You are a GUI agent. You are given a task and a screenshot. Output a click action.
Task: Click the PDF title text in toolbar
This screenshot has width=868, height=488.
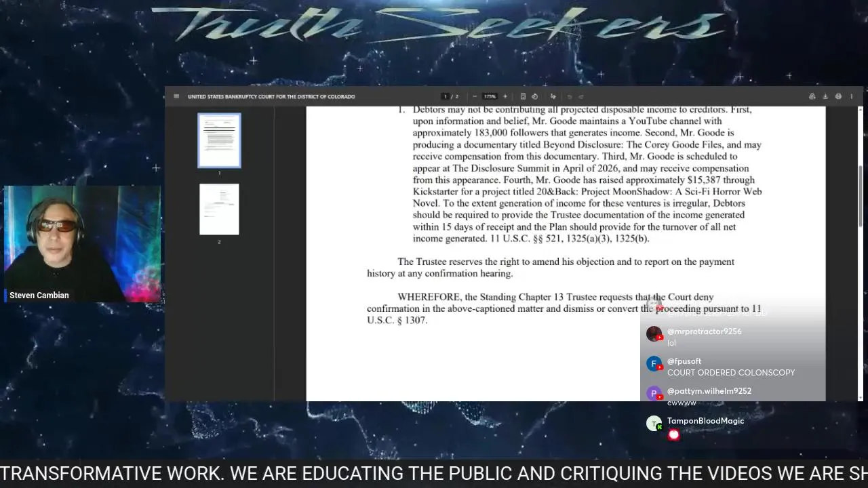point(271,96)
